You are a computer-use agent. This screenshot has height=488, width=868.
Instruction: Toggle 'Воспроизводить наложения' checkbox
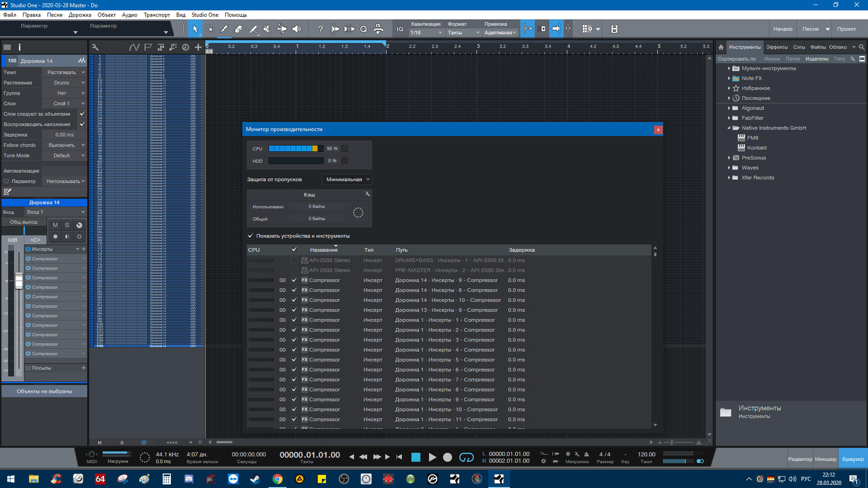click(82, 124)
